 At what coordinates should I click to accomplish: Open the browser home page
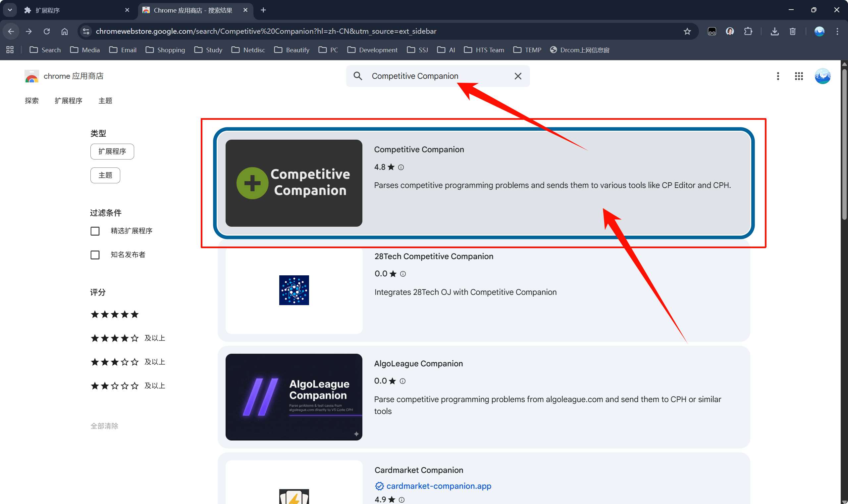[x=65, y=31]
